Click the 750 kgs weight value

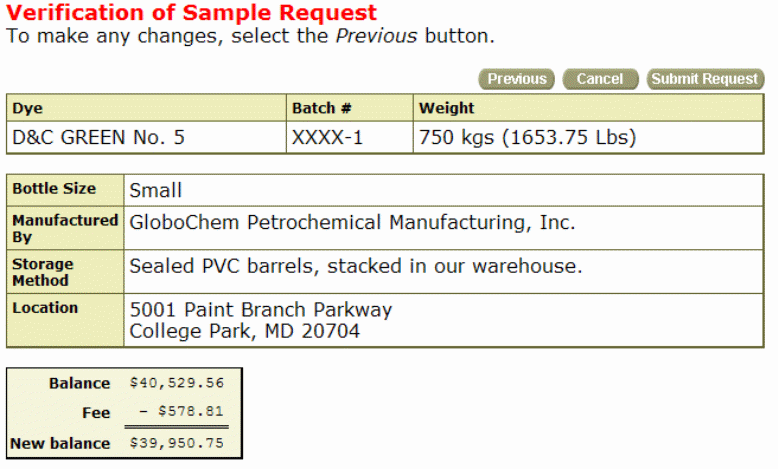(x=527, y=137)
